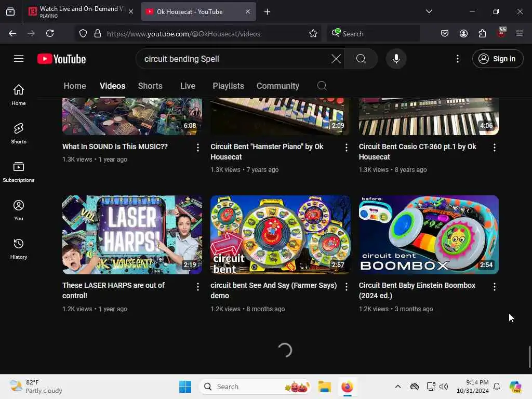The image size is (532, 399).
Task: Select the channel Videos tab
Action: pyautogui.click(x=112, y=86)
